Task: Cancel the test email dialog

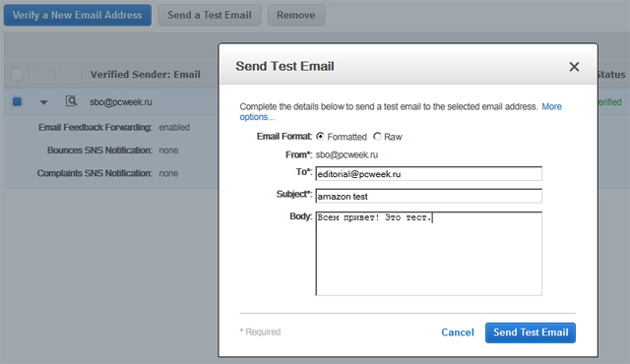Action: click(x=458, y=333)
